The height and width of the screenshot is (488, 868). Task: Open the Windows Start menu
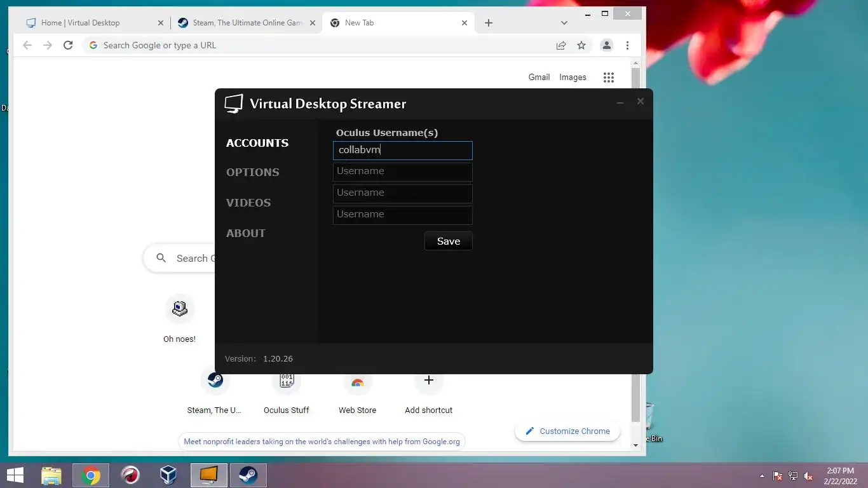(x=15, y=475)
